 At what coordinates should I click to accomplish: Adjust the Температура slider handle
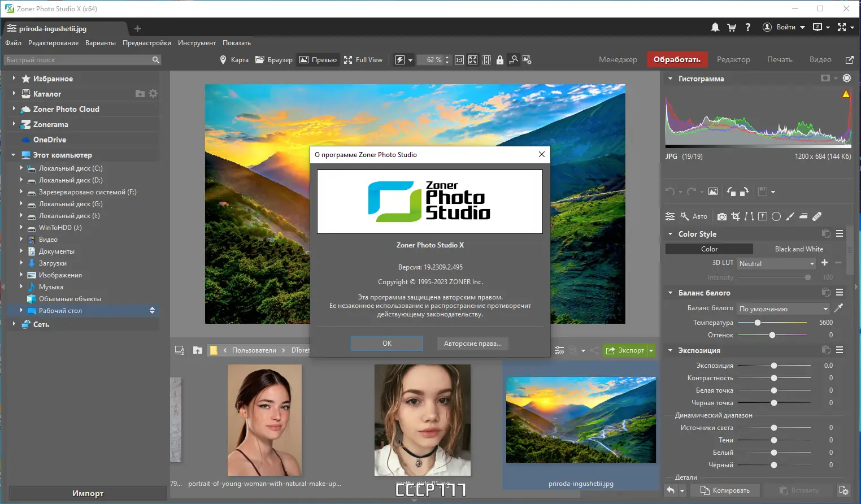[757, 323]
